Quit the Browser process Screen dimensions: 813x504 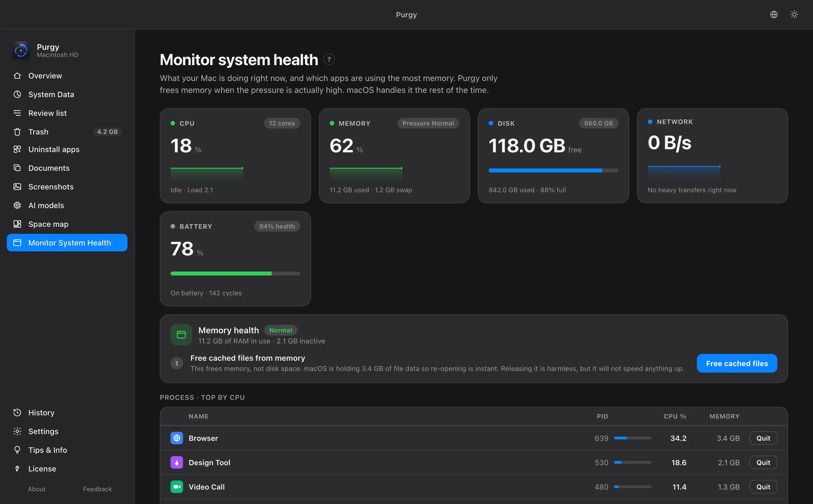click(763, 438)
